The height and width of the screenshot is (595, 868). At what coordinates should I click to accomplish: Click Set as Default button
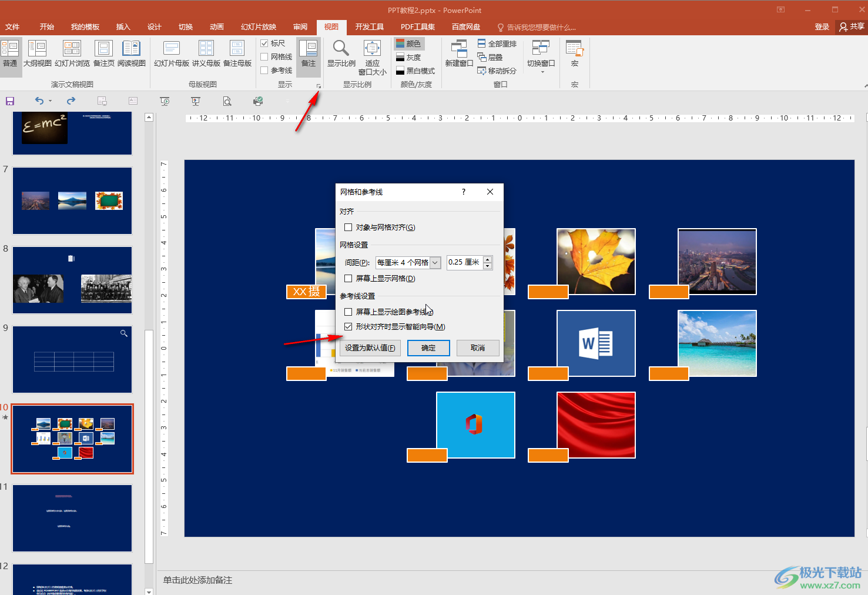[x=370, y=348]
